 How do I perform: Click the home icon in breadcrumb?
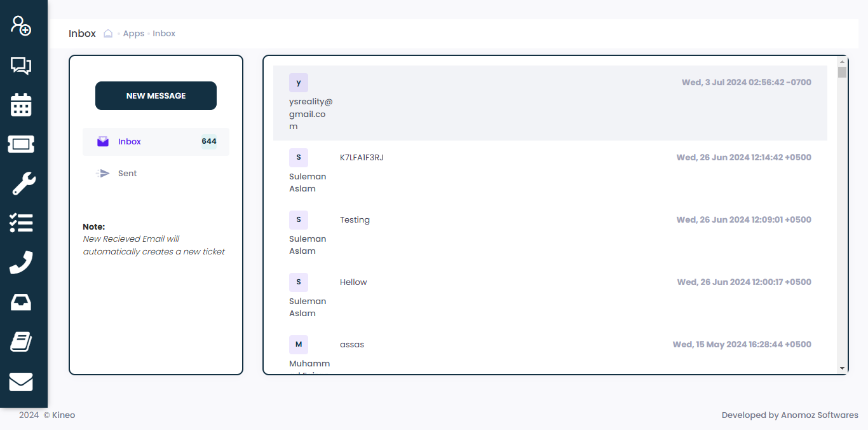click(108, 34)
